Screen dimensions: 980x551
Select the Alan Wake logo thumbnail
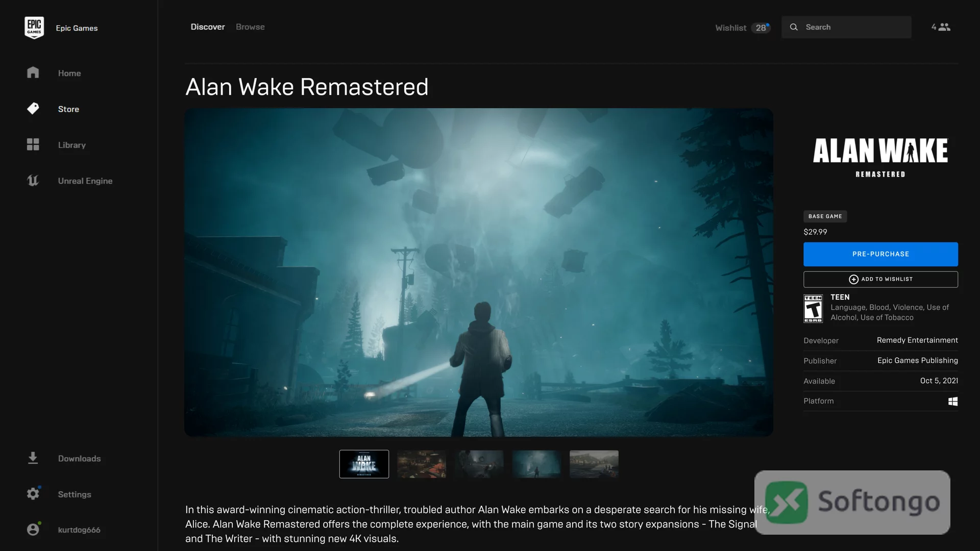[x=364, y=464]
